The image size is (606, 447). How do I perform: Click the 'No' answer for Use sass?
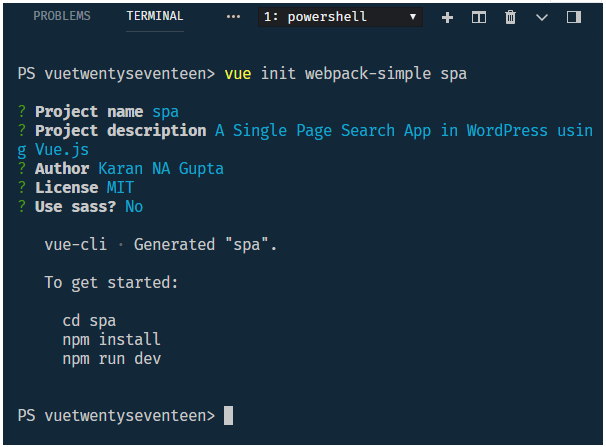(134, 206)
